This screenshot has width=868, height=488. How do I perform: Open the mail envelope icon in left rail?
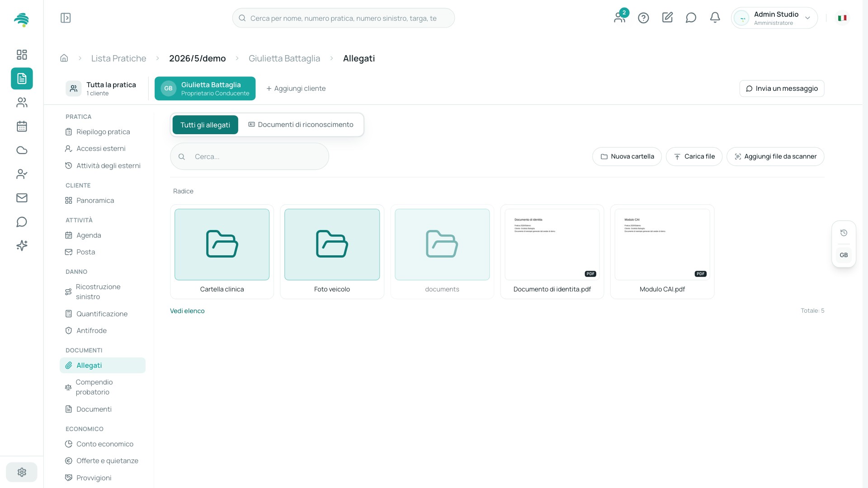tap(22, 198)
